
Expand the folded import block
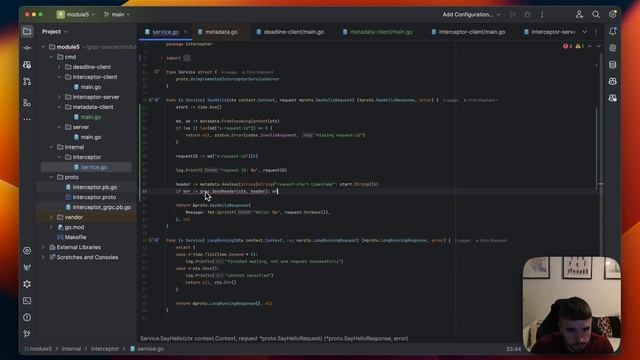(x=187, y=58)
